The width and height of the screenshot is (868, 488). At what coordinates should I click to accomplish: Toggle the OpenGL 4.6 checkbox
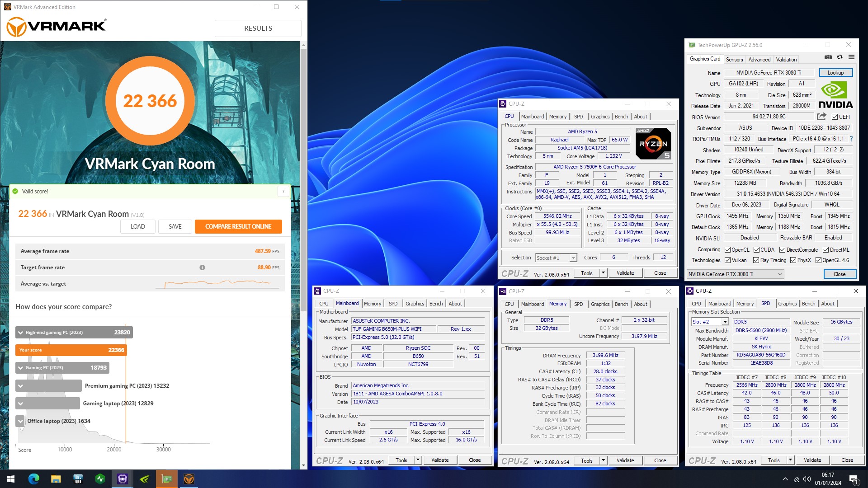(x=818, y=260)
